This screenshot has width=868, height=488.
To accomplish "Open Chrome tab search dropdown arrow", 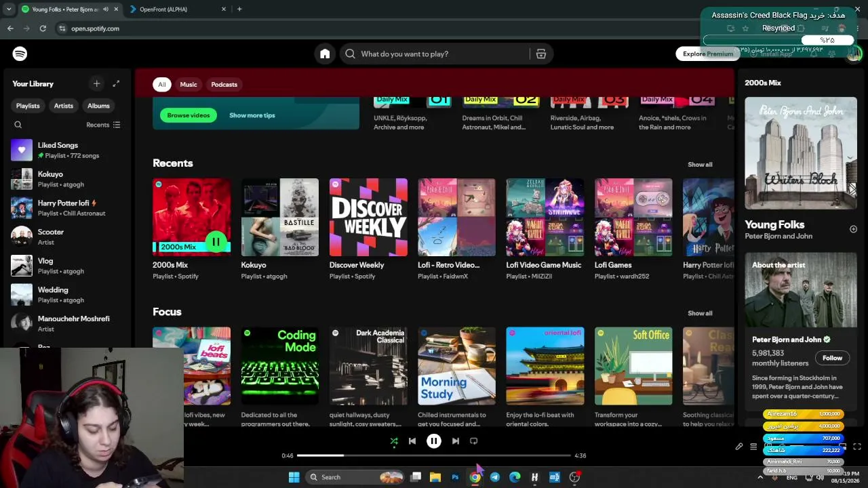I will pos(10,9).
